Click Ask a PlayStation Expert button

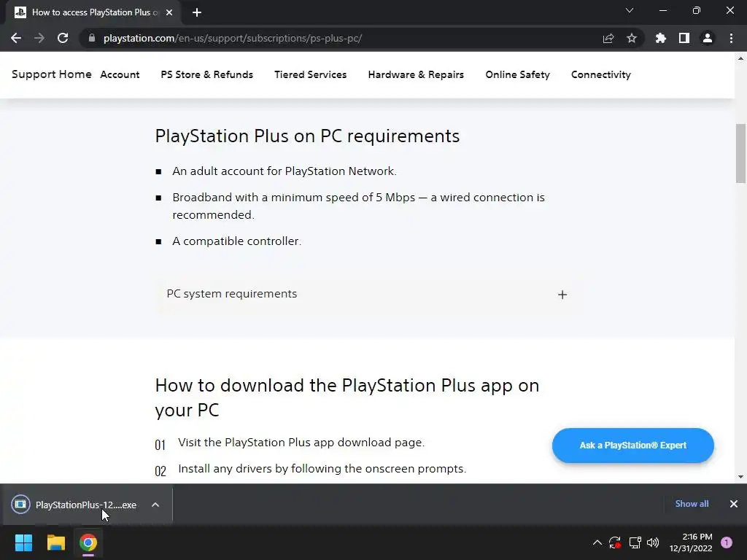[x=632, y=446]
